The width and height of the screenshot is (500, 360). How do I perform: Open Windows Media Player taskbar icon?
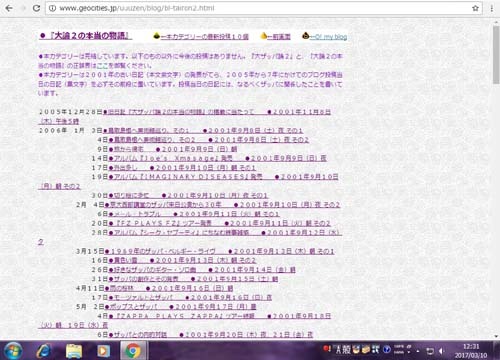(103, 351)
